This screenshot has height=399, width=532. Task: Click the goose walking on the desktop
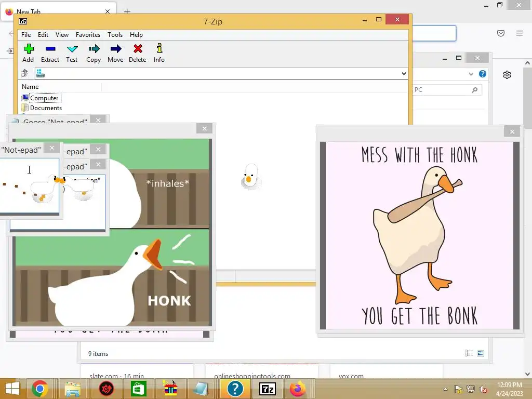(x=251, y=177)
